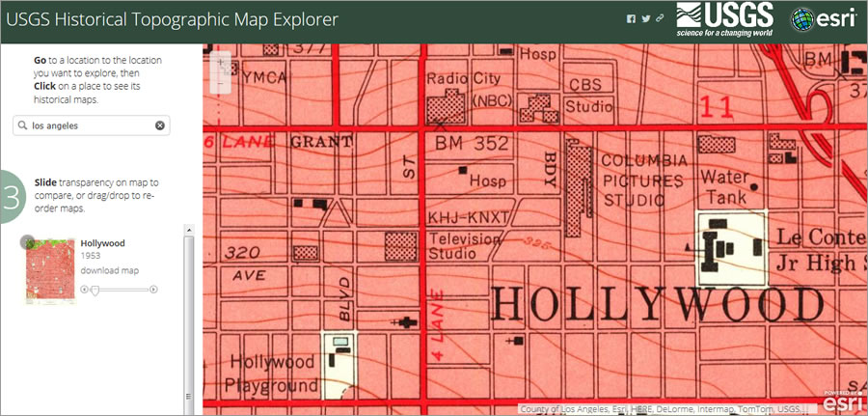Copy the share link using chain icon
The height and width of the screenshot is (416, 868).
pyautogui.click(x=660, y=19)
